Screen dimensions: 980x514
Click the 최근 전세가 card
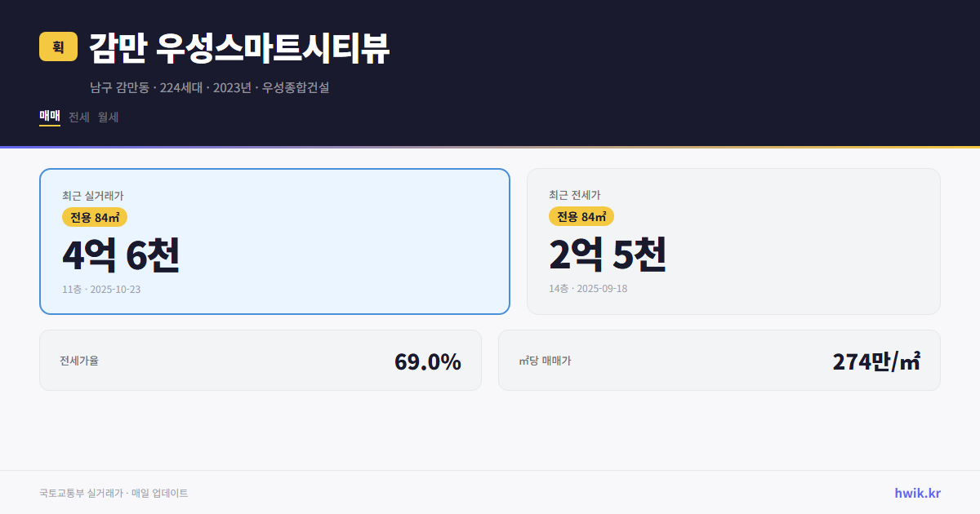(733, 241)
